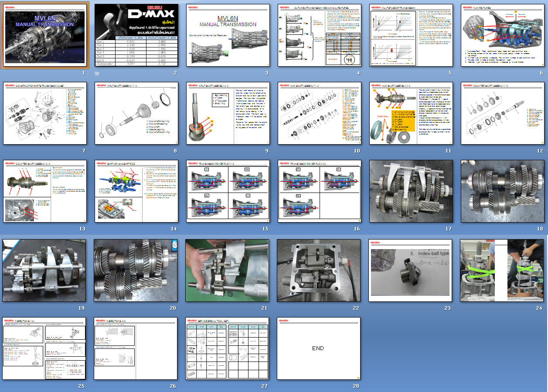This screenshot has width=548, height=392.
Task: Select slide 19 shift fork assembly photo
Action: [44, 270]
